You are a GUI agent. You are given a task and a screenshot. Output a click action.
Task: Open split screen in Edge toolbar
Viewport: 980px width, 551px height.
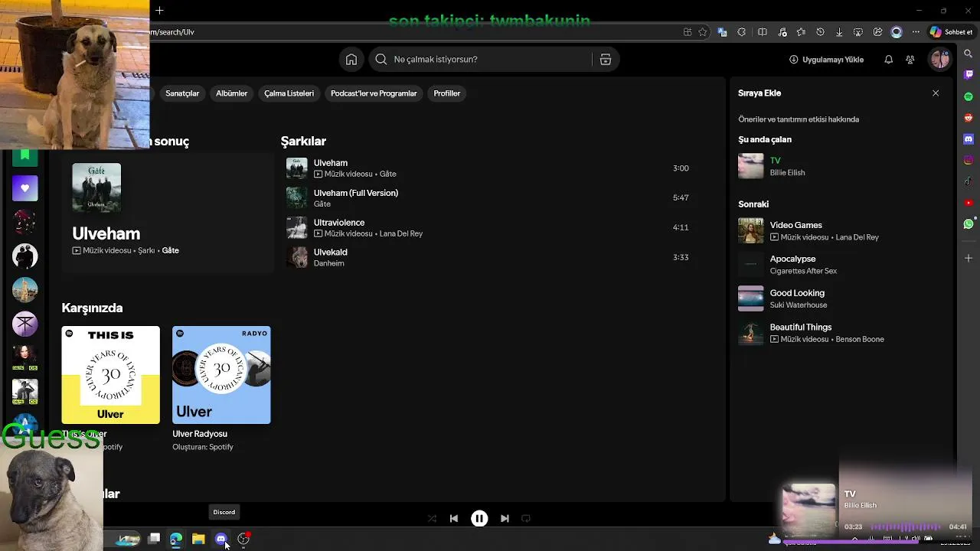tap(762, 32)
